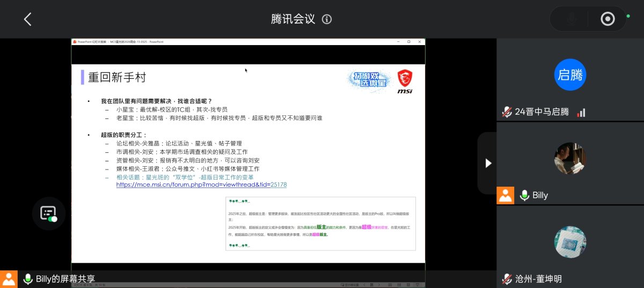Click bullet 我在团队里有问题需要解决
Screen dimensions: 644x288
click(x=156, y=101)
